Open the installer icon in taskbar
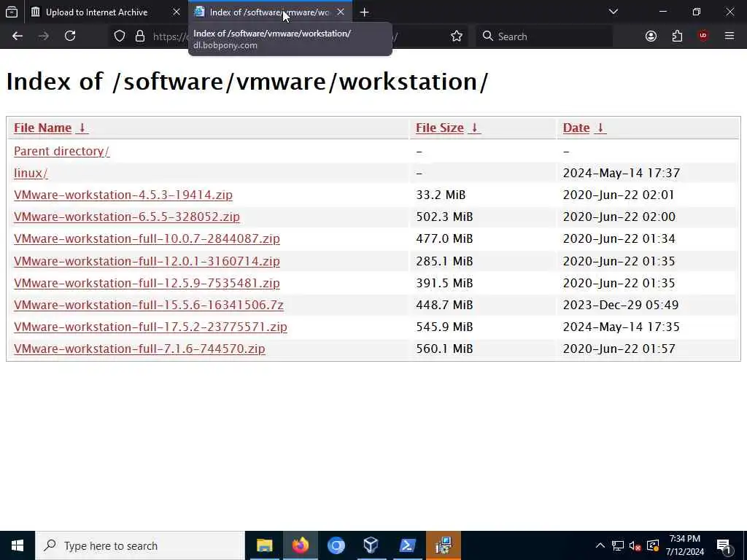The height and width of the screenshot is (560, 747). [x=444, y=545]
